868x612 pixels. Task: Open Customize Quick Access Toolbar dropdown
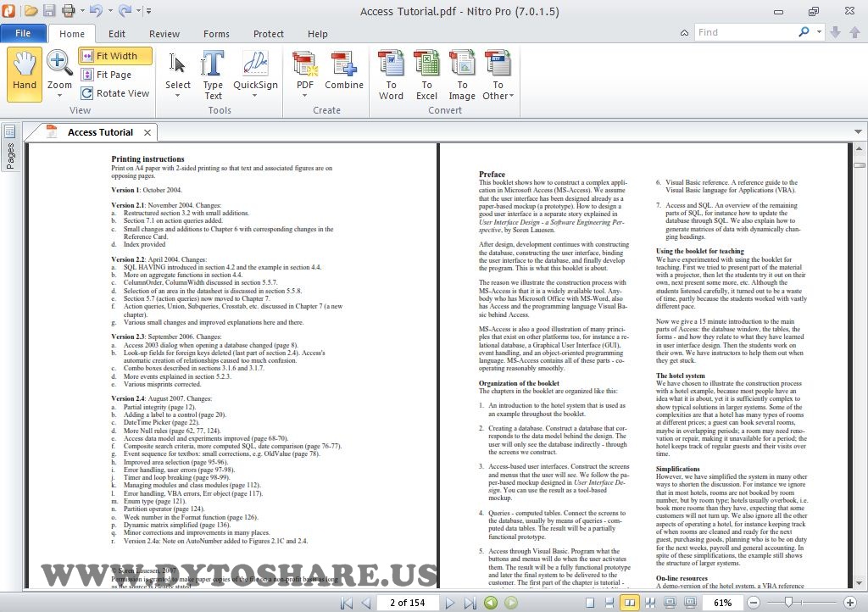point(148,10)
